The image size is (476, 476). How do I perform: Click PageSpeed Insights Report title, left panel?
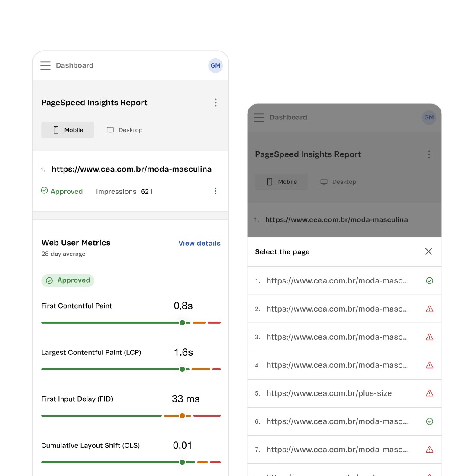[94, 103]
